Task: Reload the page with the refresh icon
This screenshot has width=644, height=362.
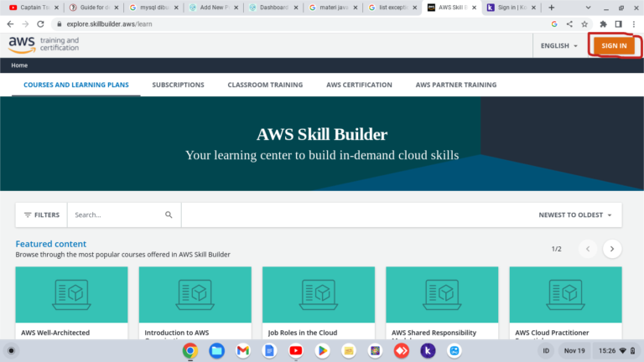Action: click(40, 24)
